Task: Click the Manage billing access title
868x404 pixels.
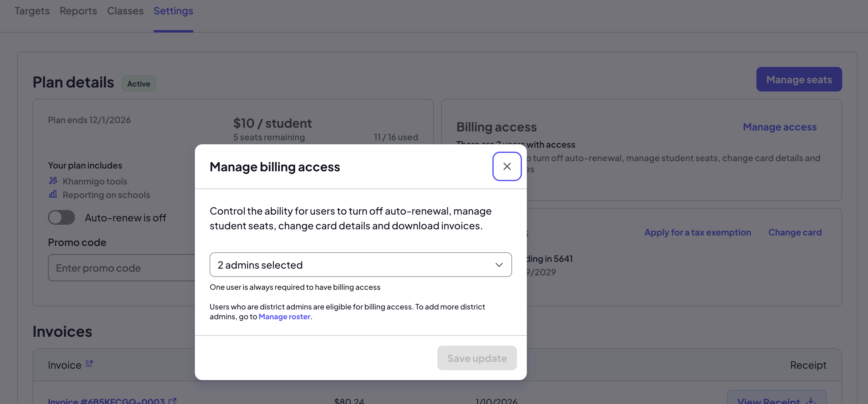Action: tap(274, 167)
